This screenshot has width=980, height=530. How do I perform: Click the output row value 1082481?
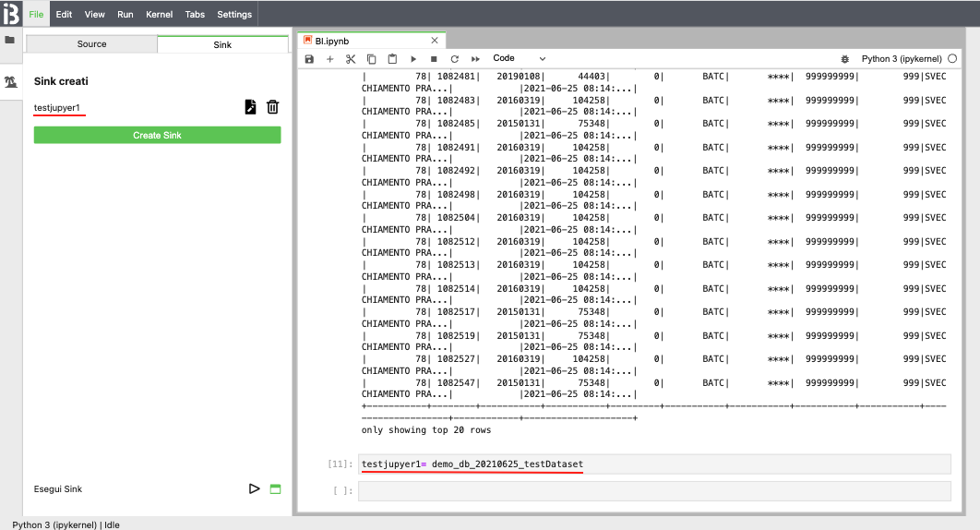pyautogui.click(x=456, y=77)
